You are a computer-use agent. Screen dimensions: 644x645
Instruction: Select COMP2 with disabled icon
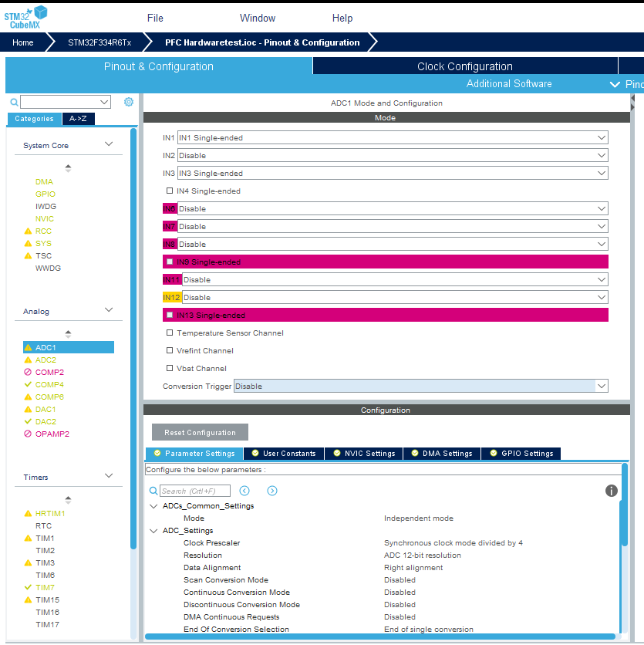coord(49,372)
